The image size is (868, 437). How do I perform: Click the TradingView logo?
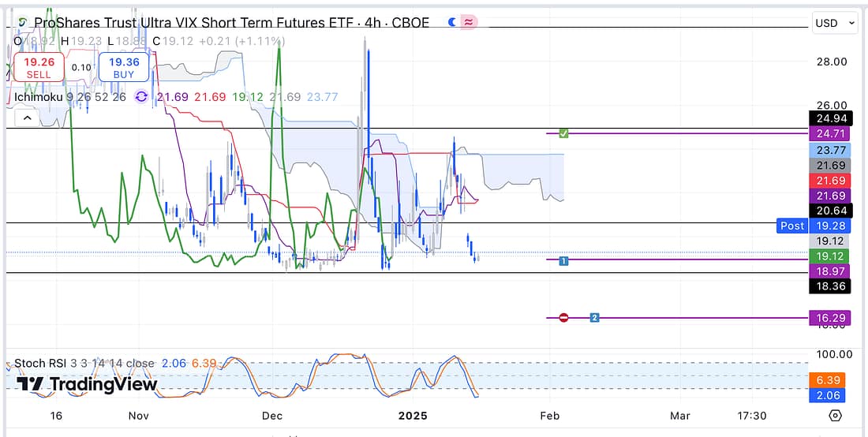tap(87, 384)
